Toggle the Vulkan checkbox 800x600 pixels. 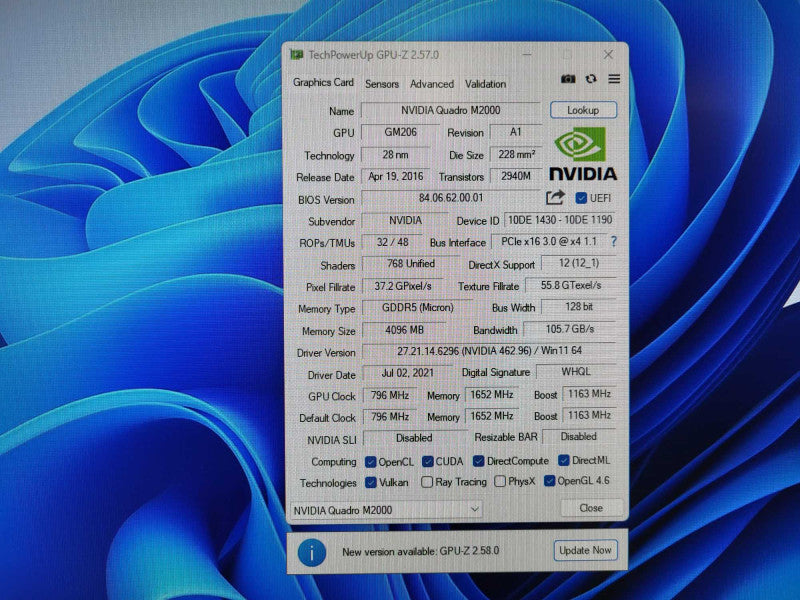pyautogui.click(x=371, y=483)
